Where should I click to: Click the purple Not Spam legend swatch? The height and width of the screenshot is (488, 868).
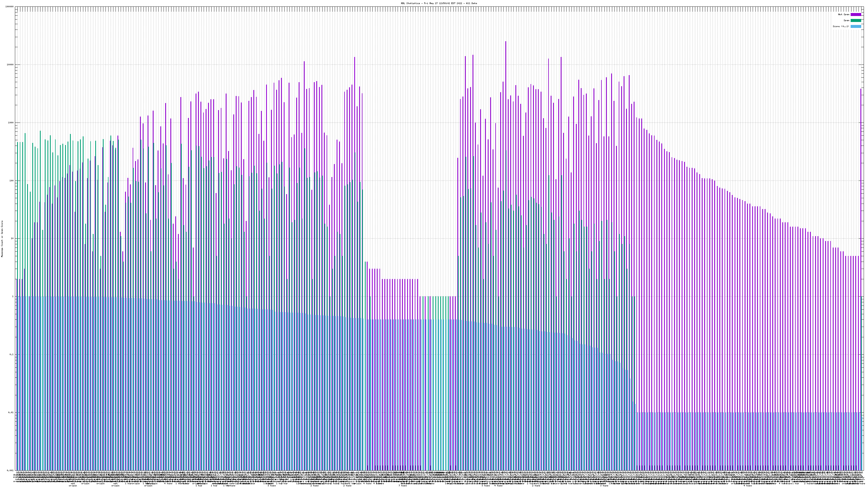pyautogui.click(x=856, y=14)
